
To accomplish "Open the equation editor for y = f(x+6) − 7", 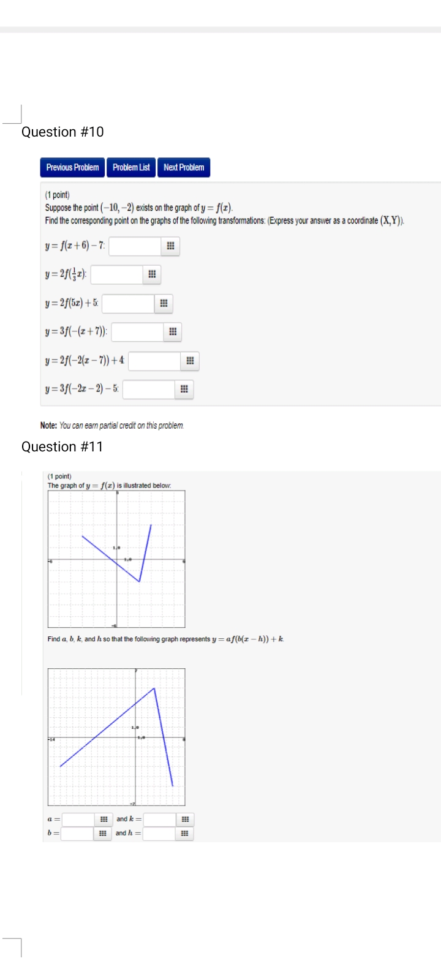I will (171, 246).
